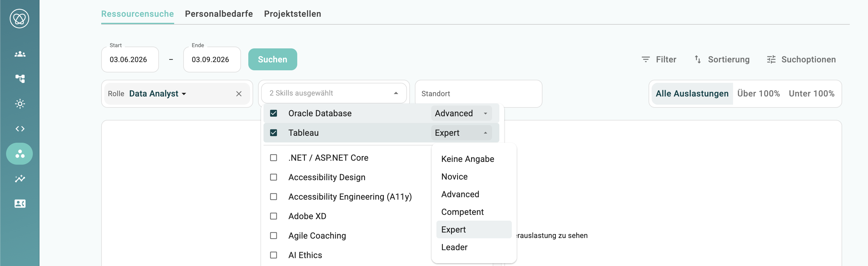Close Tableau Expert level dropdown
Viewport: 868px width, 266px height.
tap(461, 133)
